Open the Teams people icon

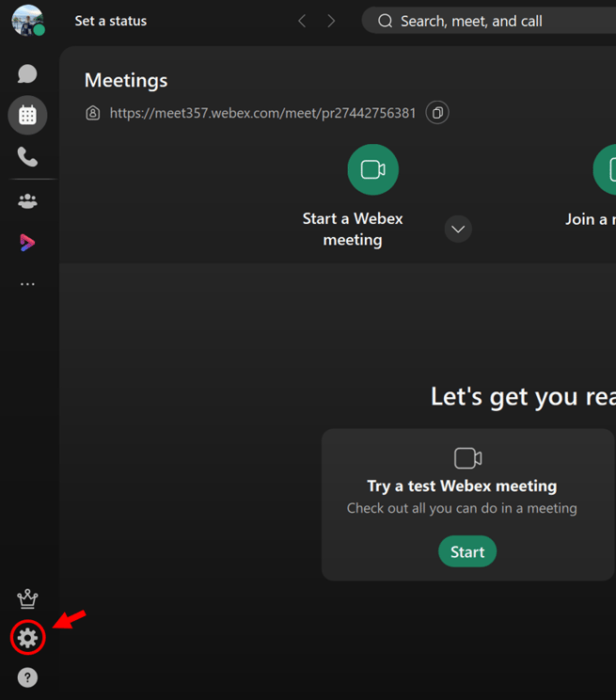coord(27,200)
